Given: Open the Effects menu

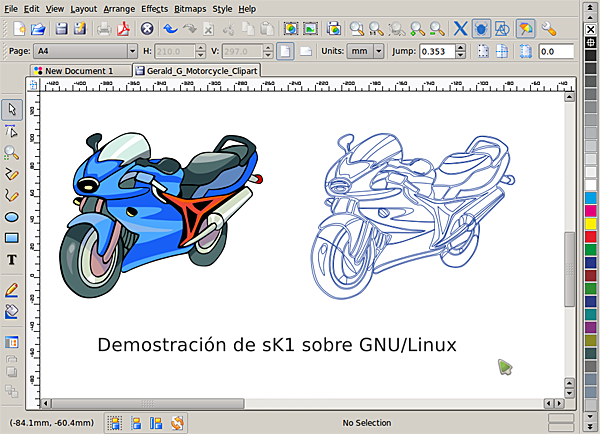Looking at the screenshot, I should 155,9.
